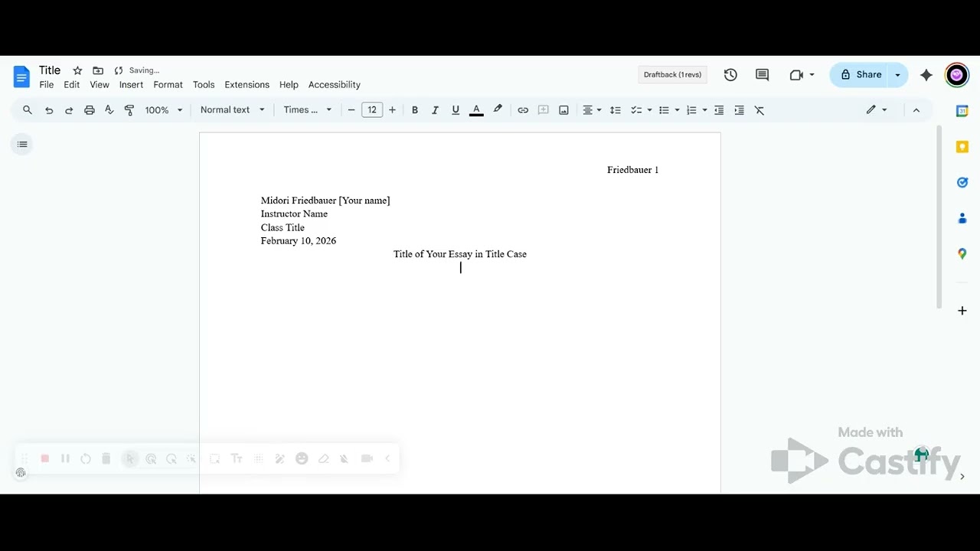
Task: Click the Undo arrow
Action: [x=49, y=110]
